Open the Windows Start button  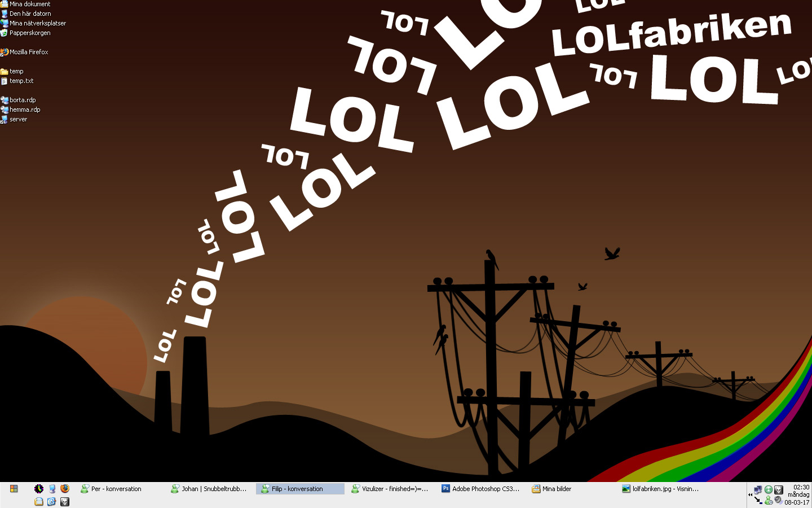pos(14,489)
